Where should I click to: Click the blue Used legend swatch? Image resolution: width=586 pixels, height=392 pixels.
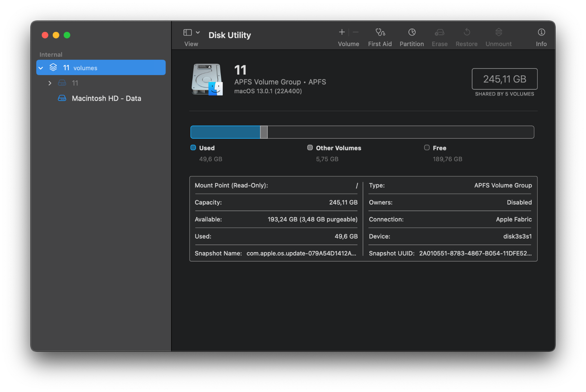[x=193, y=148]
